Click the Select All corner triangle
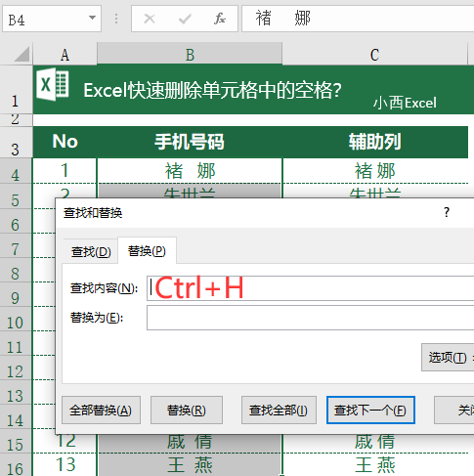474x476 pixels. [x=22, y=54]
